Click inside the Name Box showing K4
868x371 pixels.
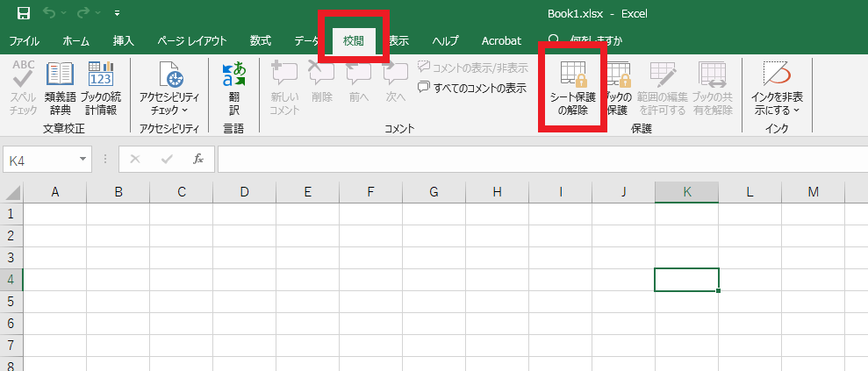point(39,161)
